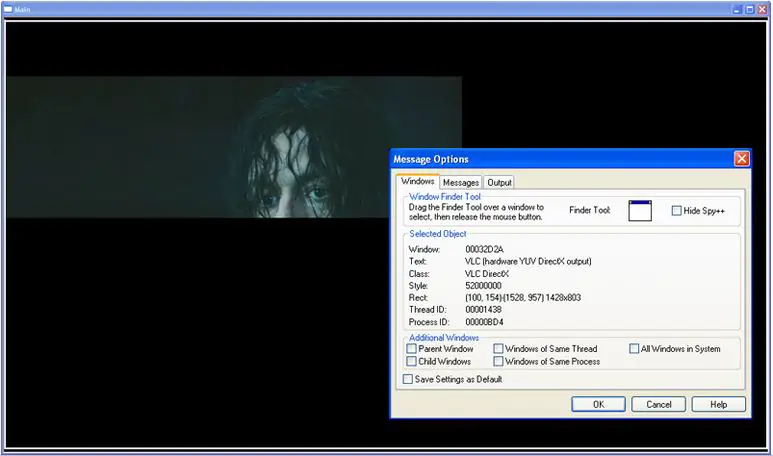Click the Finder Tool crosshair icon
Screen dimensions: 773x456
pyautogui.click(x=640, y=210)
